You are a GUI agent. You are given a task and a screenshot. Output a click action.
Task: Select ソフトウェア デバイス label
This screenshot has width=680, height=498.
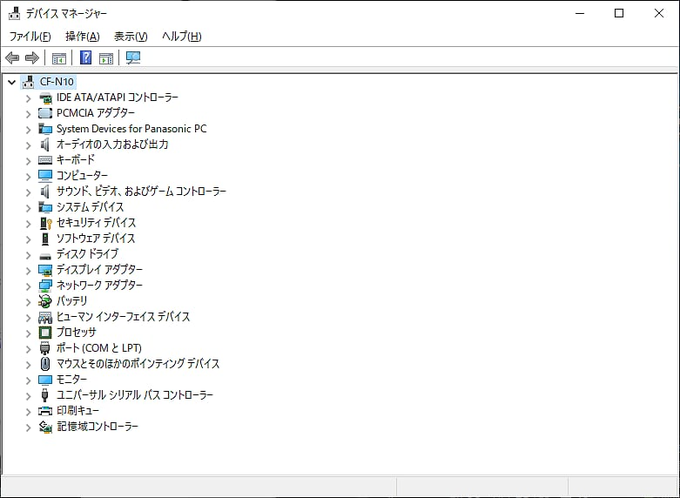[96, 239]
